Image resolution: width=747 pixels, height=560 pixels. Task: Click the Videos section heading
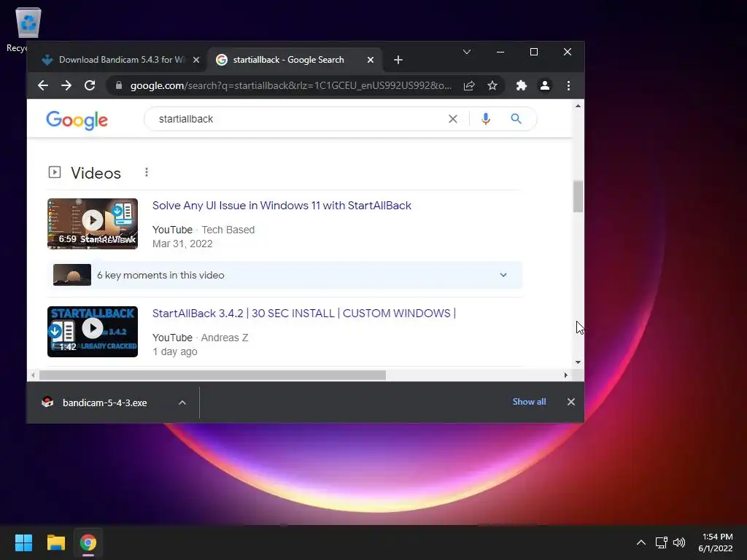pyautogui.click(x=96, y=174)
